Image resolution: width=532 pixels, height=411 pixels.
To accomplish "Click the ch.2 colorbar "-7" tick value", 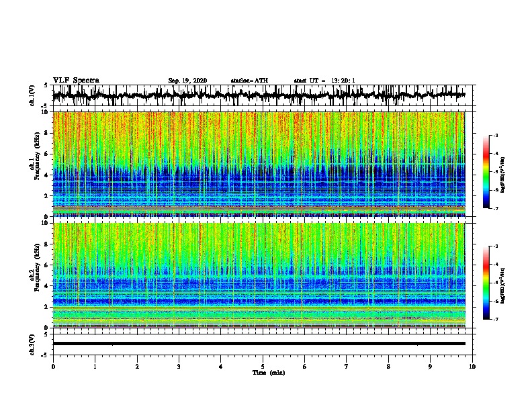I will [496, 319].
